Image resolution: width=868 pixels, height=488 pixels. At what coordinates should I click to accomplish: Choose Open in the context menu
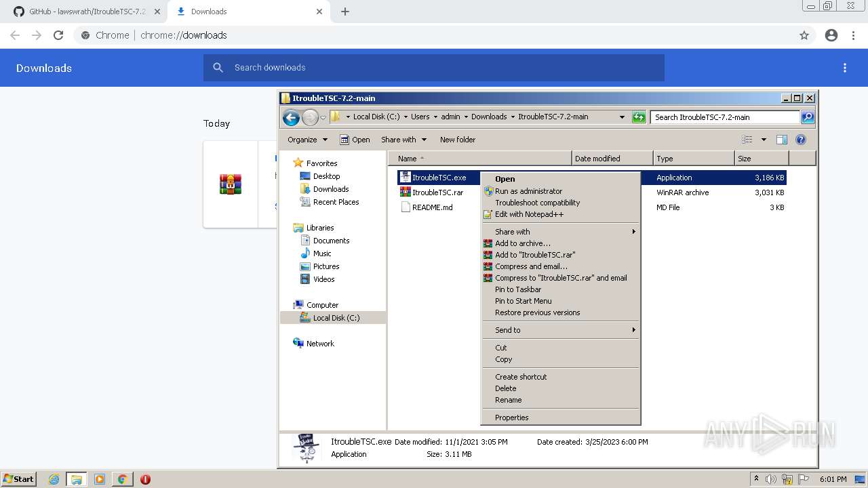tap(561, 179)
